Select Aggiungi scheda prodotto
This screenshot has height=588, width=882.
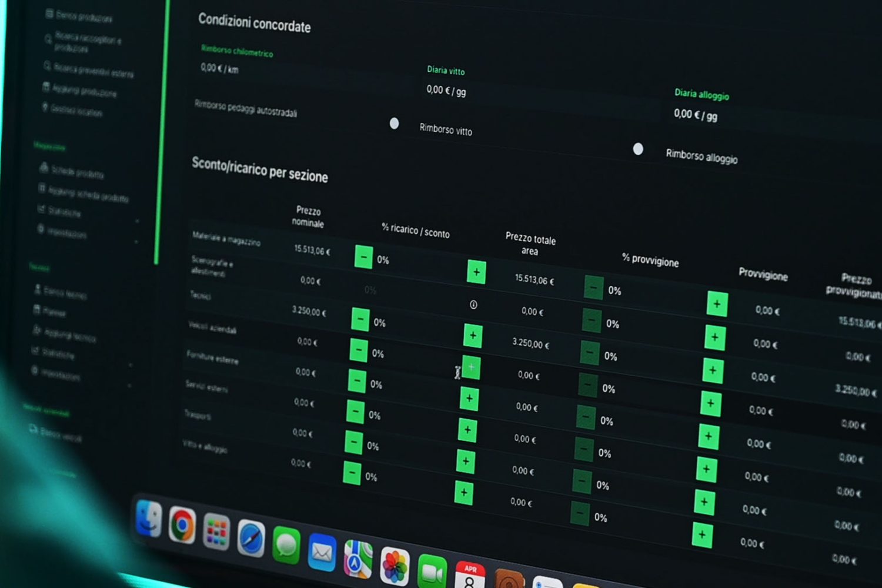tap(83, 193)
